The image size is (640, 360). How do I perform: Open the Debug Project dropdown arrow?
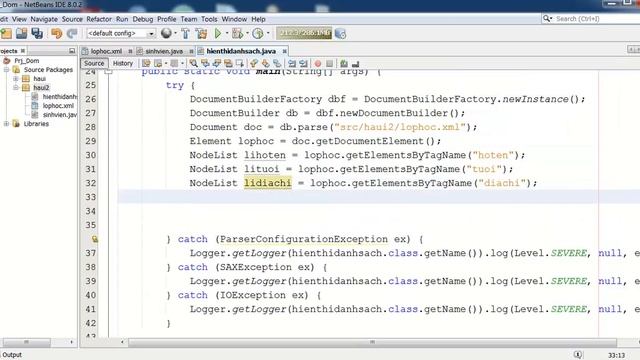[247, 33]
